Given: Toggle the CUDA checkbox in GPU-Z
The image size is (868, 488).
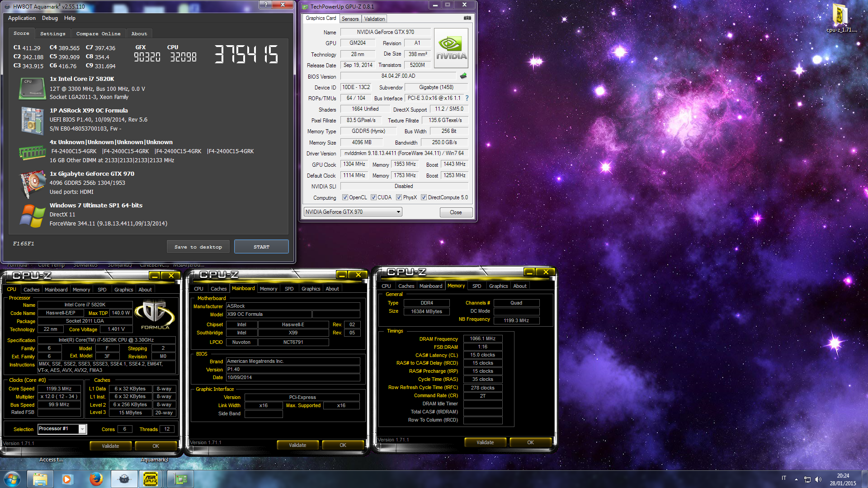Looking at the screenshot, I should [373, 197].
